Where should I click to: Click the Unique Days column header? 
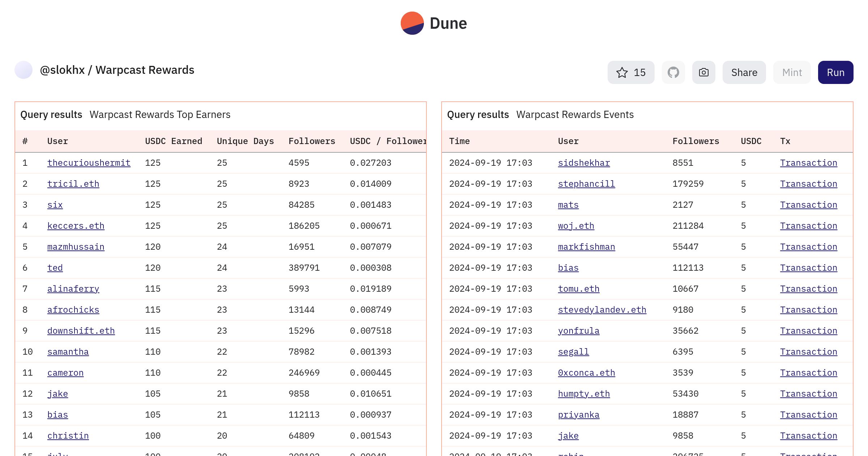pyautogui.click(x=245, y=141)
